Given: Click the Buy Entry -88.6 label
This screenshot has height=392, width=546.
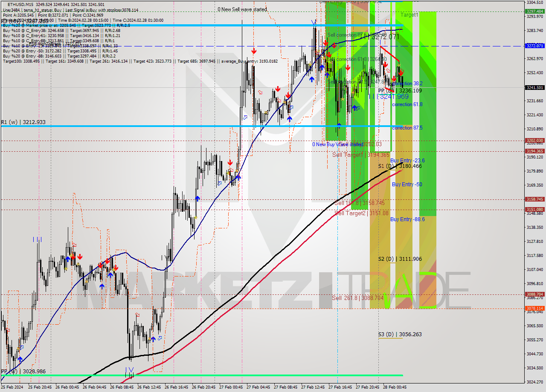Looking at the screenshot, I should click(x=407, y=219).
